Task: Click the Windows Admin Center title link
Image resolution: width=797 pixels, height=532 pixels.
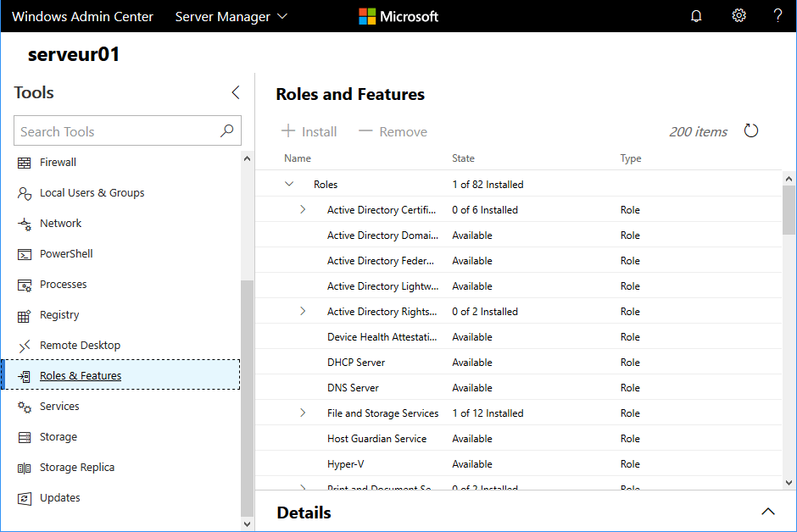Action: tap(82, 16)
